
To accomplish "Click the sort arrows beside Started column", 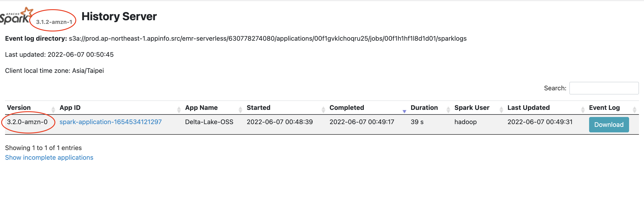I will [x=323, y=109].
